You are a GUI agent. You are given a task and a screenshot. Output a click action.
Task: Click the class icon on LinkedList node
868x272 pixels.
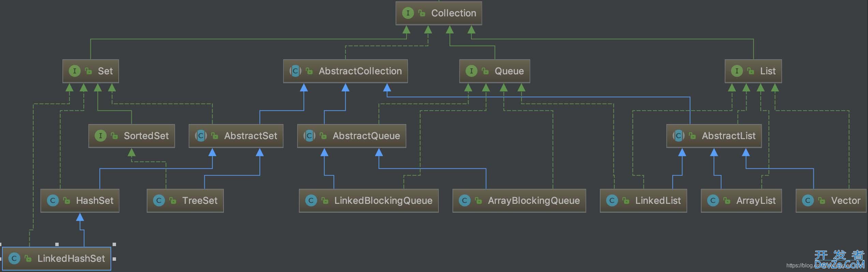[612, 200]
